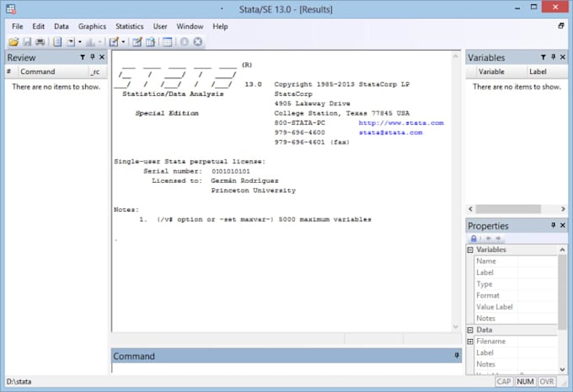Open the Help menu

pyautogui.click(x=221, y=26)
